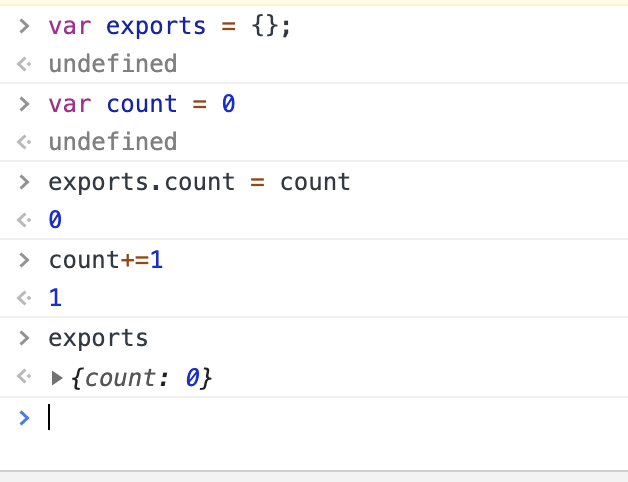Expand the {count: 0} object disclosure triangle
628x482 pixels.
(x=56, y=379)
